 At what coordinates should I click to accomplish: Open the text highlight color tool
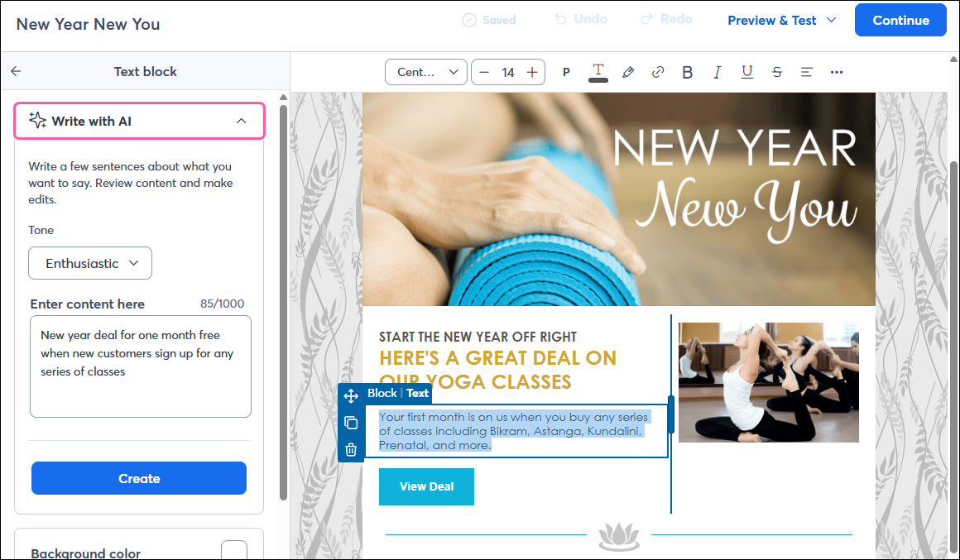tap(627, 72)
